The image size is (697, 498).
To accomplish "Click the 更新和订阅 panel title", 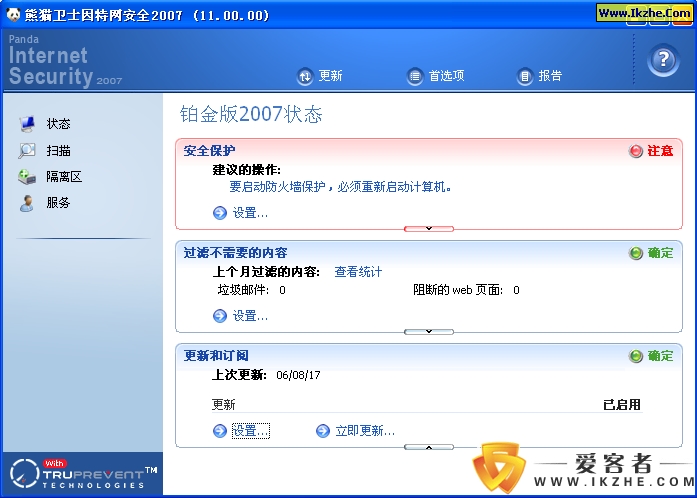I will click(216, 356).
